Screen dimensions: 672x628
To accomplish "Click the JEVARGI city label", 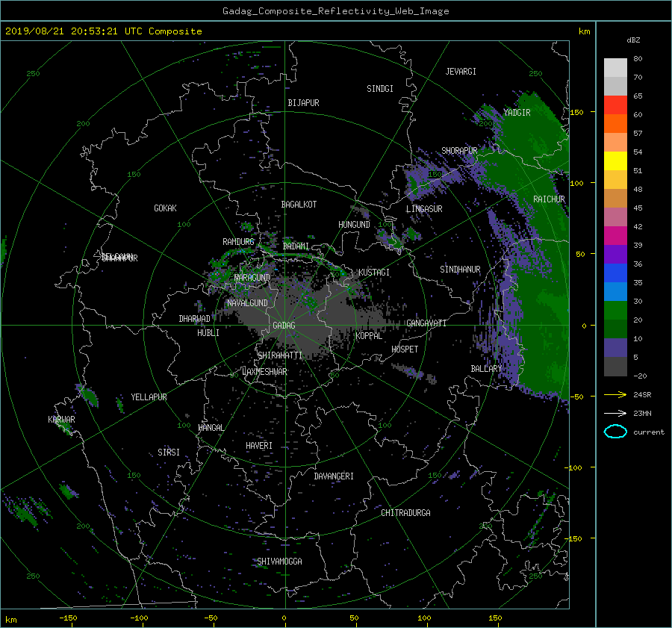I will (461, 72).
